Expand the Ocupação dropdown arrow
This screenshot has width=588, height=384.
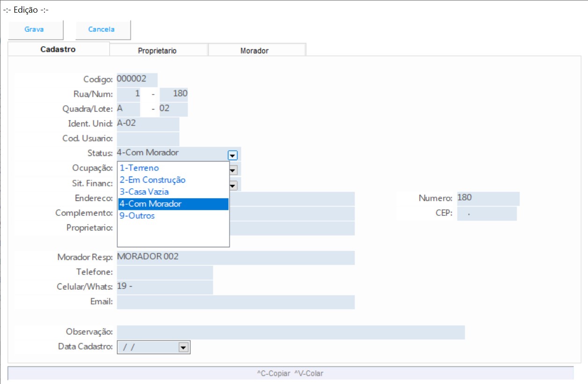[x=232, y=170]
